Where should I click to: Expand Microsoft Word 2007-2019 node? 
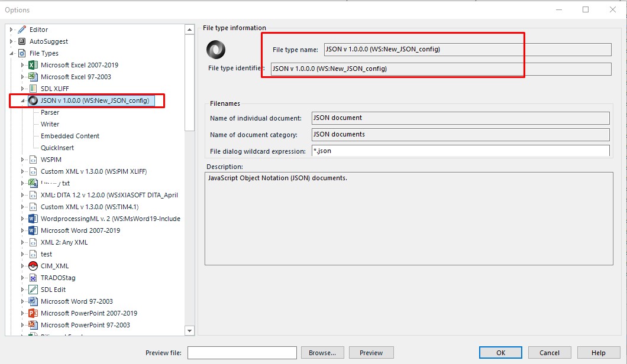coord(22,230)
